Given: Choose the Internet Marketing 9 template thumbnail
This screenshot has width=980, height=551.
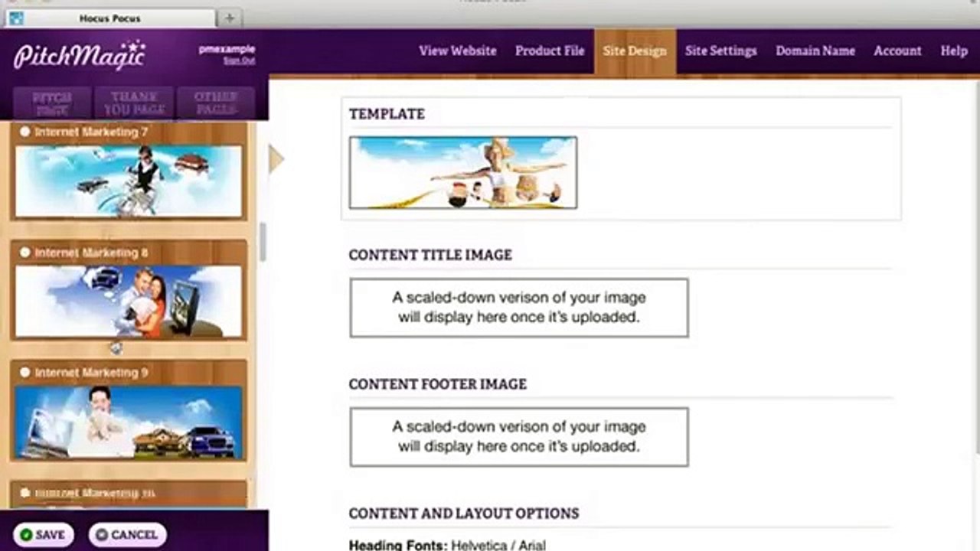Looking at the screenshot, I should coord(129,422).
